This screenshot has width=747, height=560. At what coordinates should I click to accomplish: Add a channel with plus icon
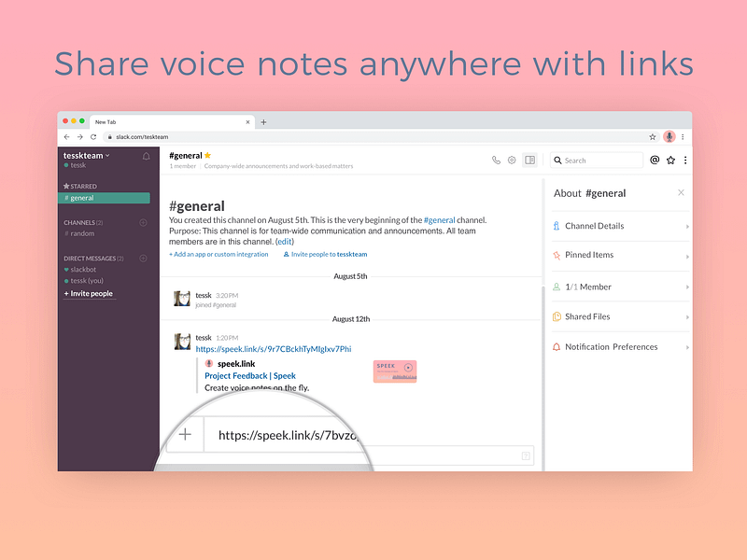coord(143,223)
